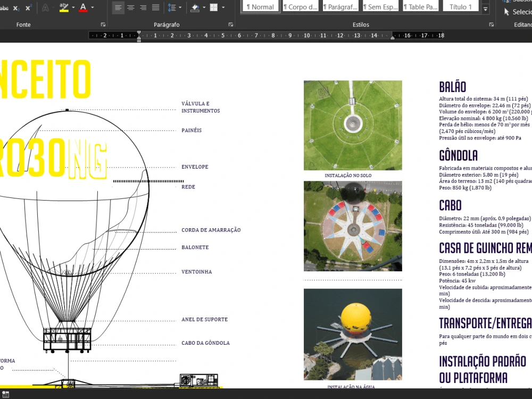Center the paragraph text
This screenshot has height=399, width=532.
coord(131,7)
